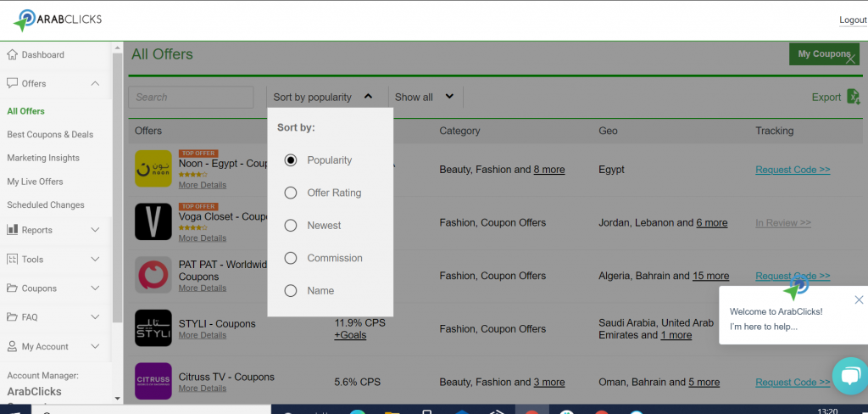Image resolution: width=868 pixels, height=414 pixels.
Task: Expand the FAQ sidebar section
Action: 95,317
